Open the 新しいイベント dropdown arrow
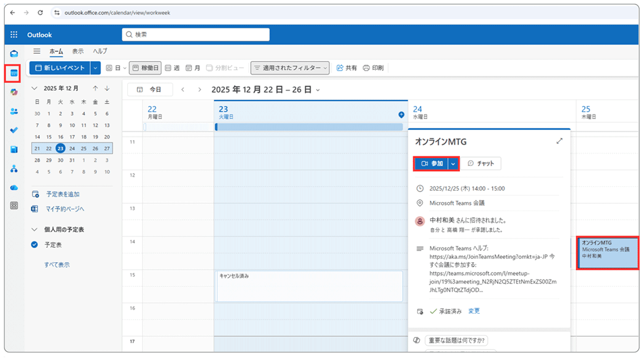This screenshot has height=360, width=644. click(95, 68)
